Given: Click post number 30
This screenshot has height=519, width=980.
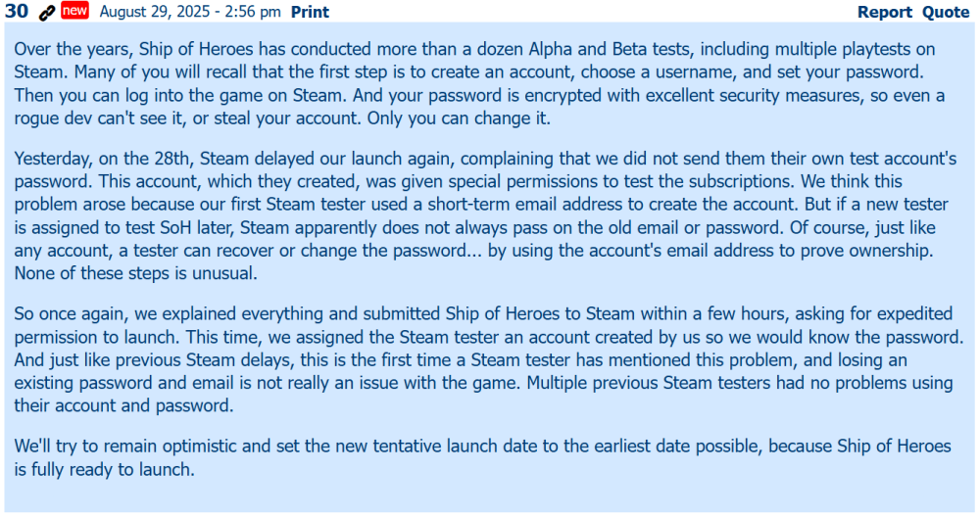Looking at the screenshot, I should pos(17,12).
